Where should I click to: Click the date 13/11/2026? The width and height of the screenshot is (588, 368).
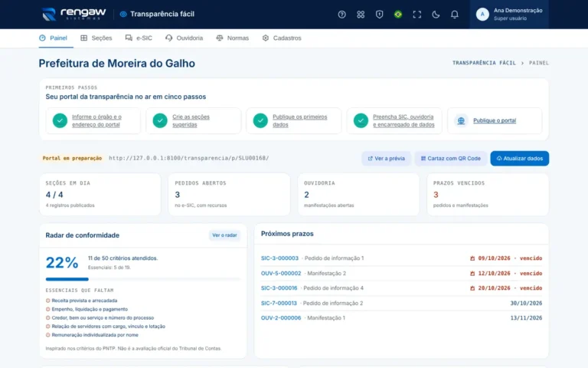[x=526, y=317]
